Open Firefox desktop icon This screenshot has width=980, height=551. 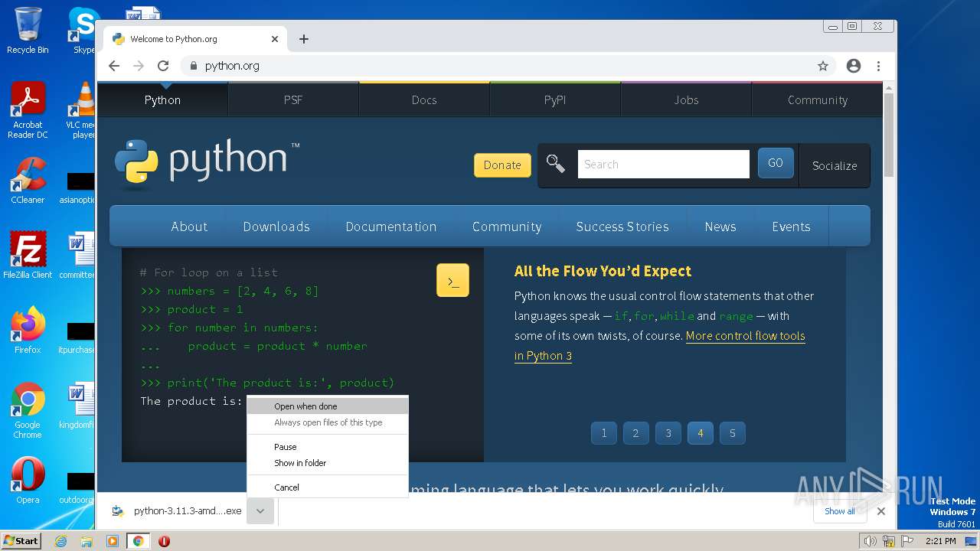pos(28,330)
